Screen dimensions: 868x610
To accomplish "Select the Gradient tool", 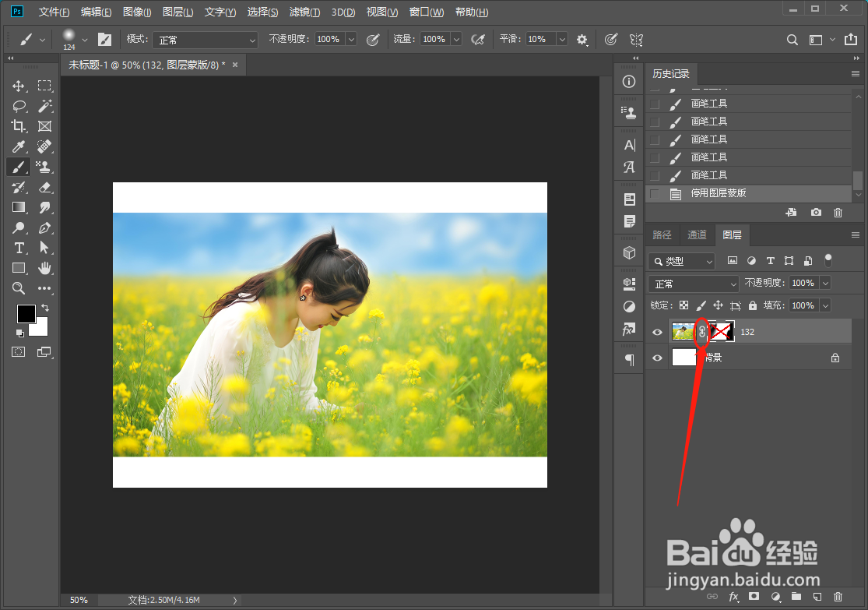I will click(x=18, y=207).
